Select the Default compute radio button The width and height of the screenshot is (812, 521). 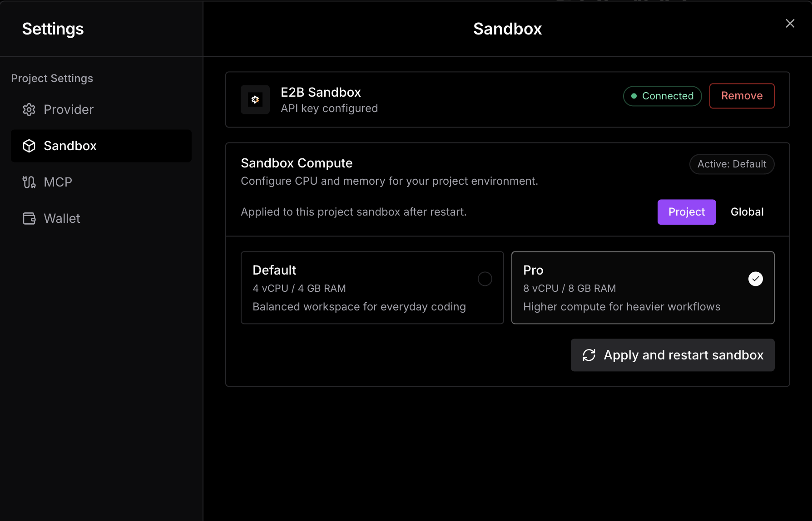point(485,279)
